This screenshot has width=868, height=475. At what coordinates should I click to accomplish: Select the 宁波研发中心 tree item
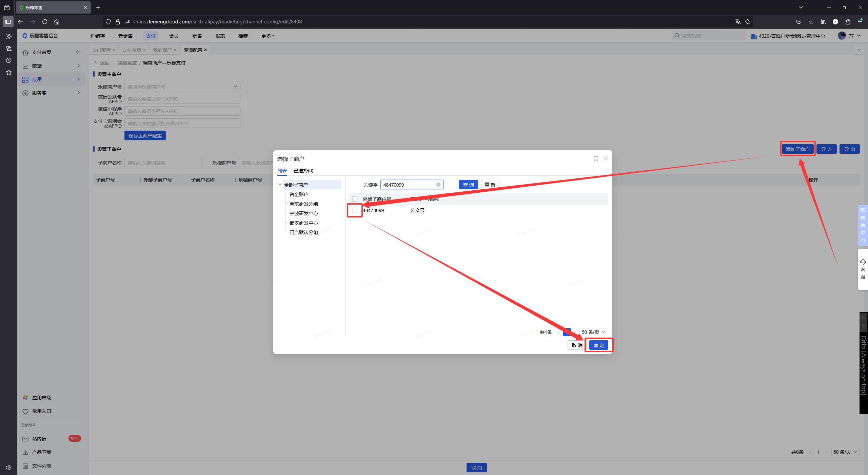(303, 213)
